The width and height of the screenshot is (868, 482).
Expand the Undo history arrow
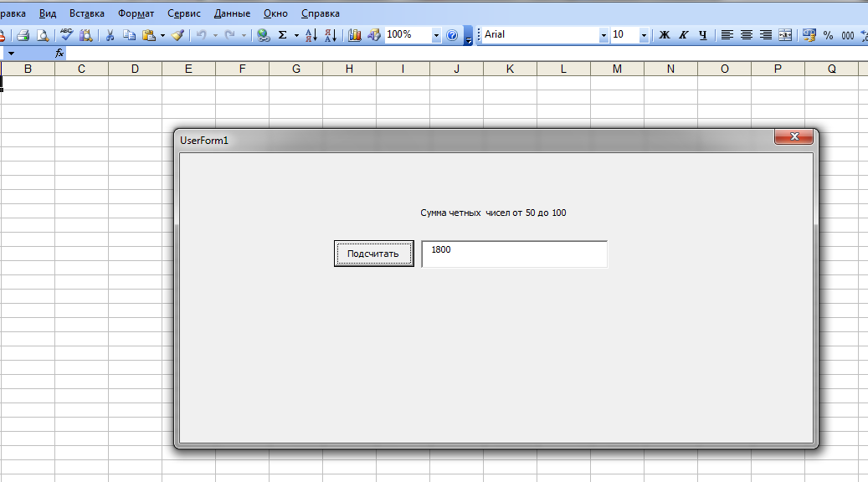click(215, 35)
